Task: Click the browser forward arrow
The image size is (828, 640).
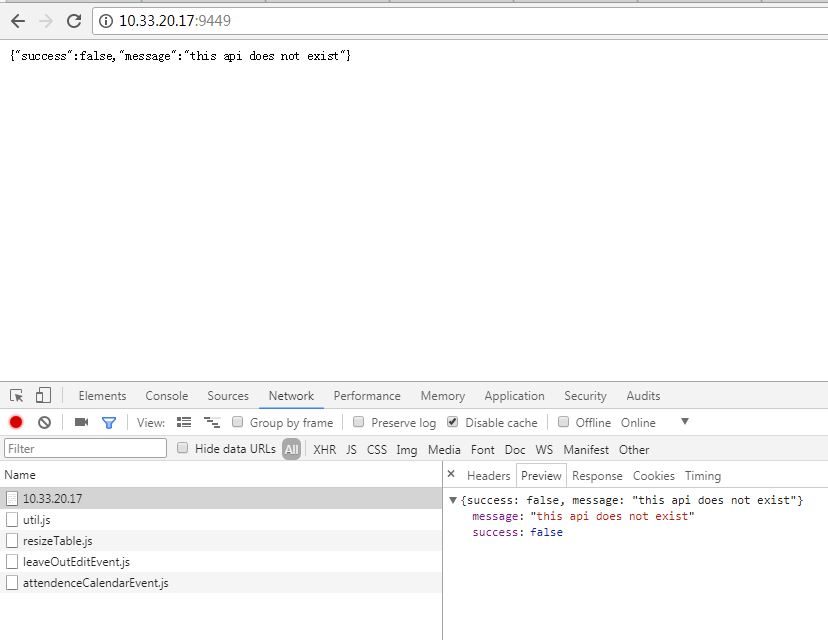Action: (46, 21)
